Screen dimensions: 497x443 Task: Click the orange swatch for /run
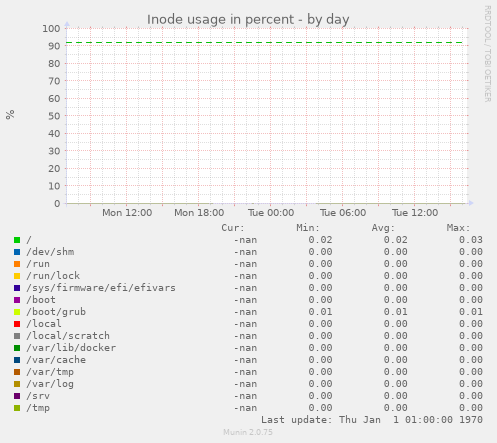[17, 264]
